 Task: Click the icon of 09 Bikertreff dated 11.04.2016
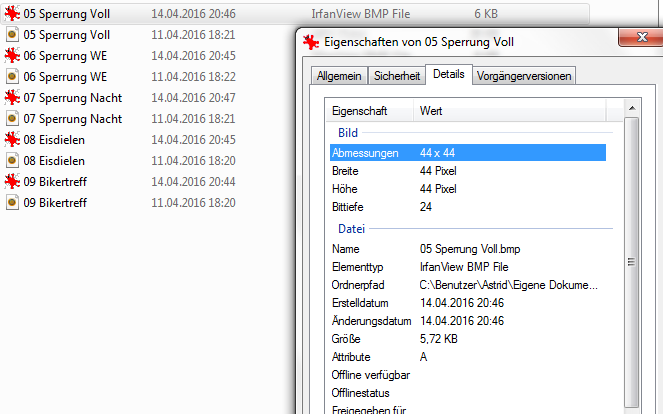pos(12,203)
